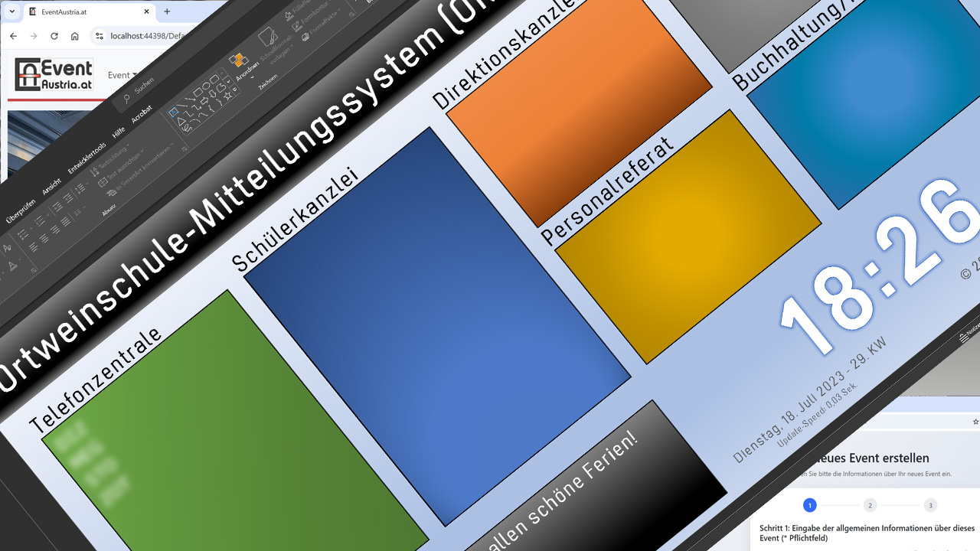Image resolution: width=980 pixels, height=551 pixels.
Task: Click the 'Telefonzentrale' label text
Action: [96, 380]
